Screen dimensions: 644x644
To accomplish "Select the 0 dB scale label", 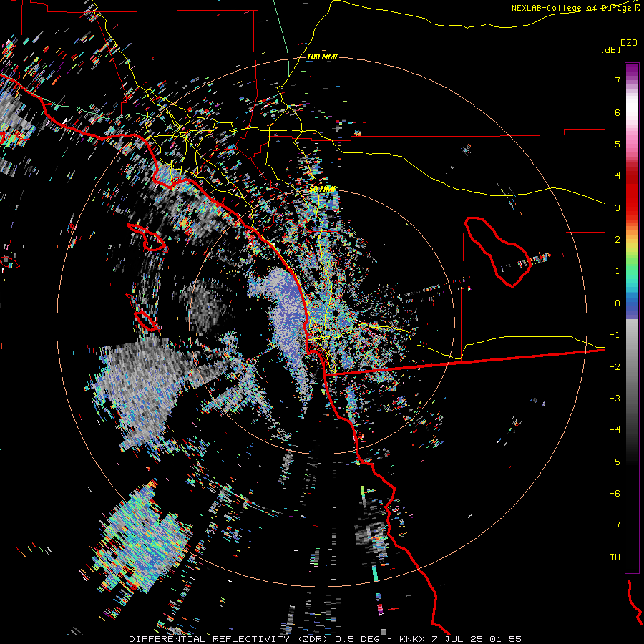I will pyautogui.click(x=618, y=303).
